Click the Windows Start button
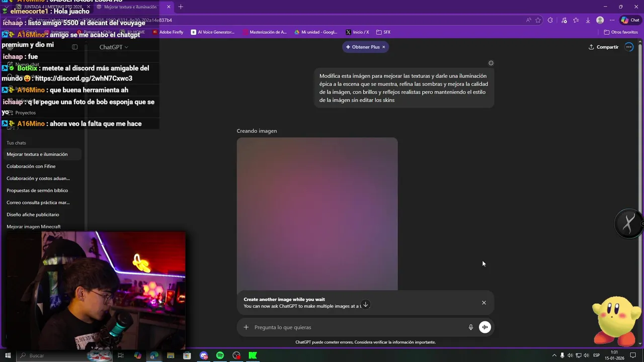 [8, 355]
